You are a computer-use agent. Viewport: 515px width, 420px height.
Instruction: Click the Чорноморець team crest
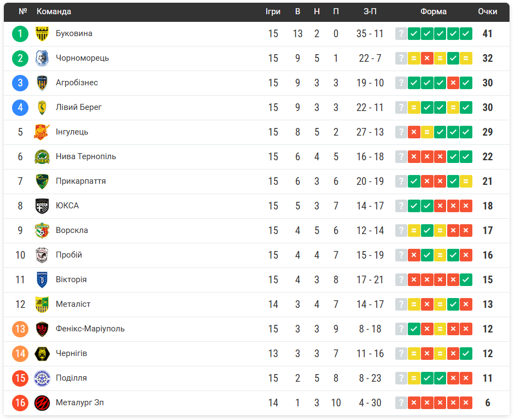pos(42,59)
